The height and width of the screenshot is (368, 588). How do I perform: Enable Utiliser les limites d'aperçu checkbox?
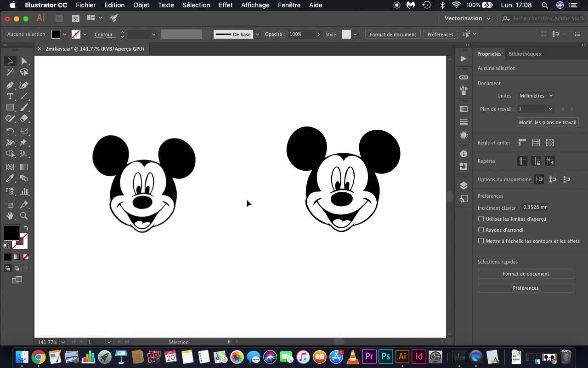pos(481,219)
